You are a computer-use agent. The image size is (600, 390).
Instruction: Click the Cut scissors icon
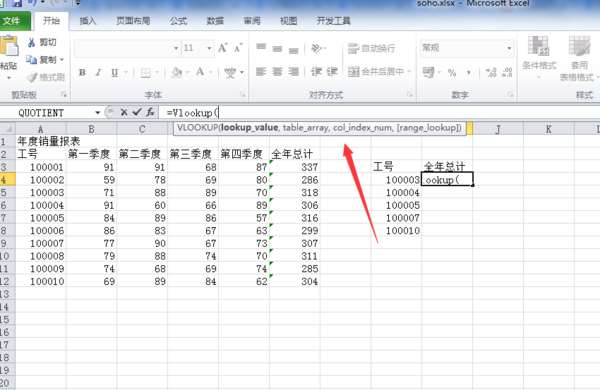31,42
